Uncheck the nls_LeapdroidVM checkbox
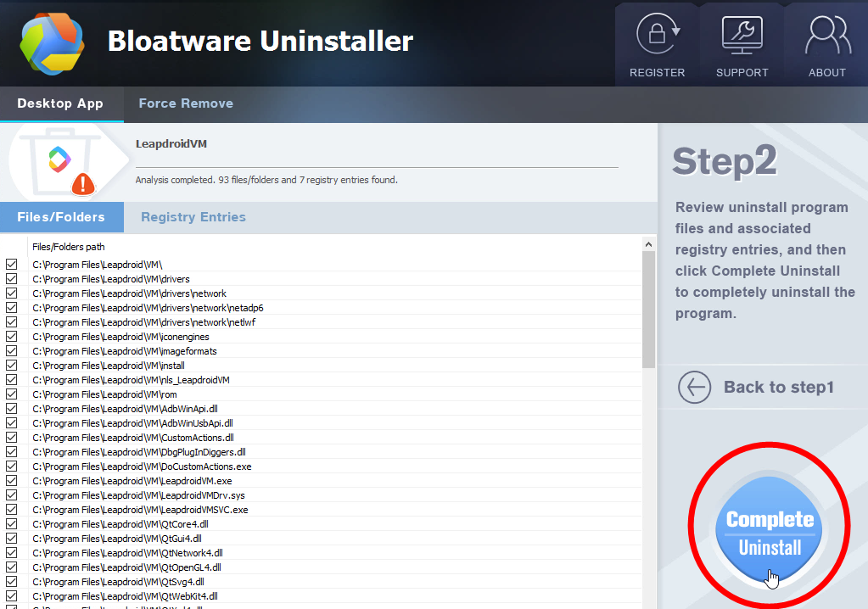868x609 pixels. coord(12,379)
